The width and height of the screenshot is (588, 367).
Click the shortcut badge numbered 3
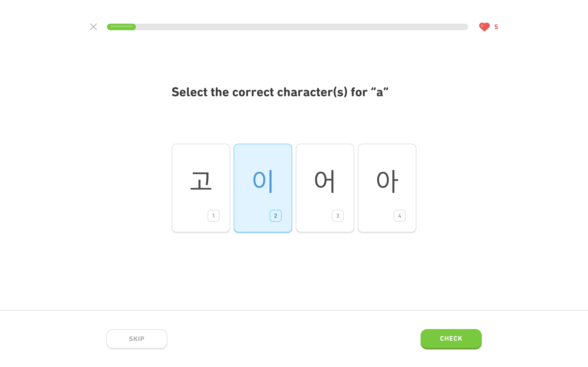click(337, 216)
